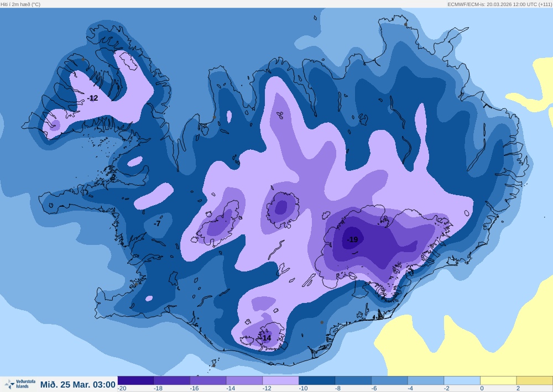
Task: Click the -19 temperature label on Vatnajökull
Action: (352, 240)
